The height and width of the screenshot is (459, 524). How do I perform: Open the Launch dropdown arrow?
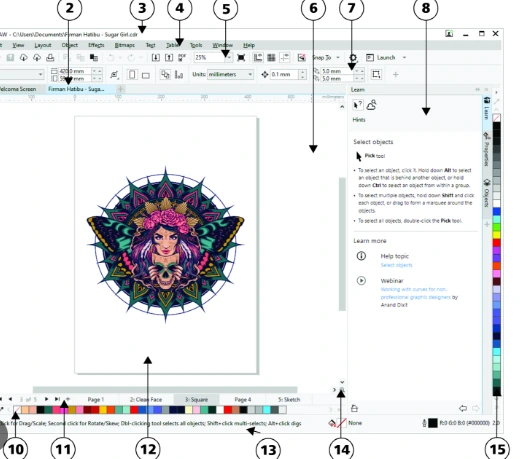pyautogui.click(x=404, y=58)
